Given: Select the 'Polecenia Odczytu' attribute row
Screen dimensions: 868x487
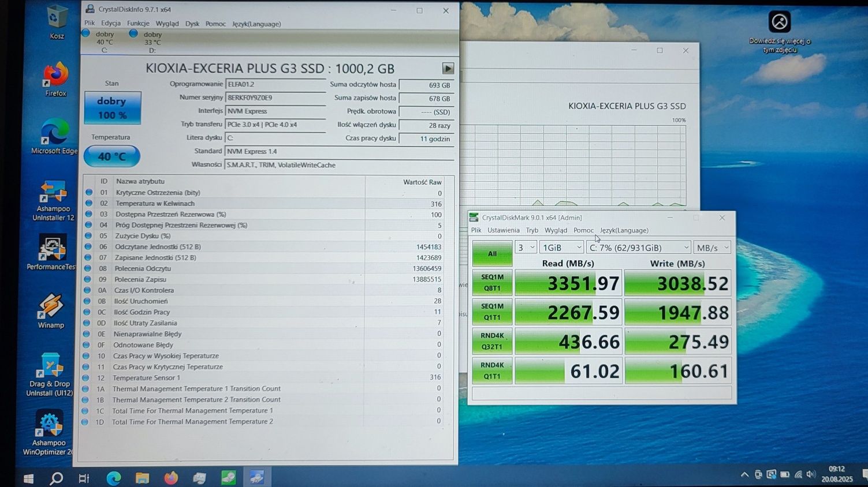Looking at the screenshot, I should tap(263, 268).
